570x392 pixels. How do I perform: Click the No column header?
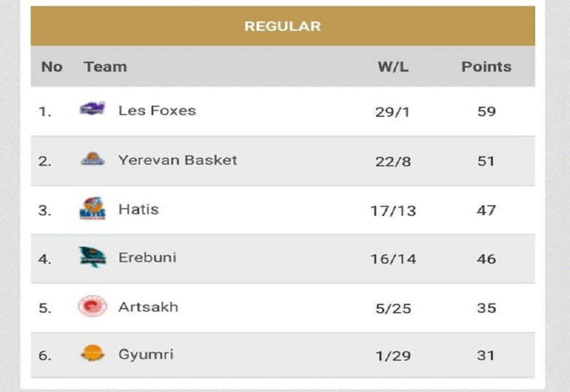click(52, 67)
